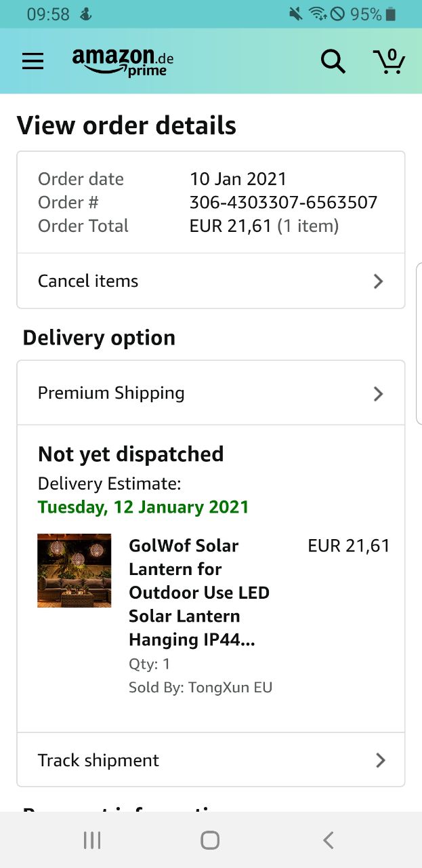Tap the battery icon in status bar
The image size is (422, 868).
[391, 14]
